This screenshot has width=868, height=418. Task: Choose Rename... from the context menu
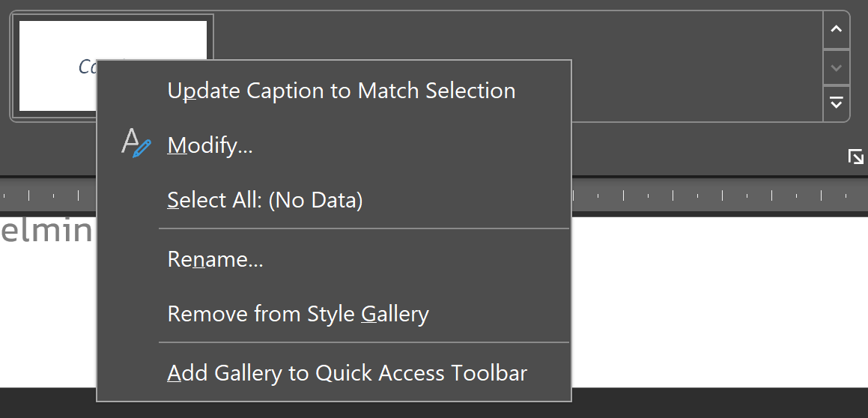(x=215, y=259)
